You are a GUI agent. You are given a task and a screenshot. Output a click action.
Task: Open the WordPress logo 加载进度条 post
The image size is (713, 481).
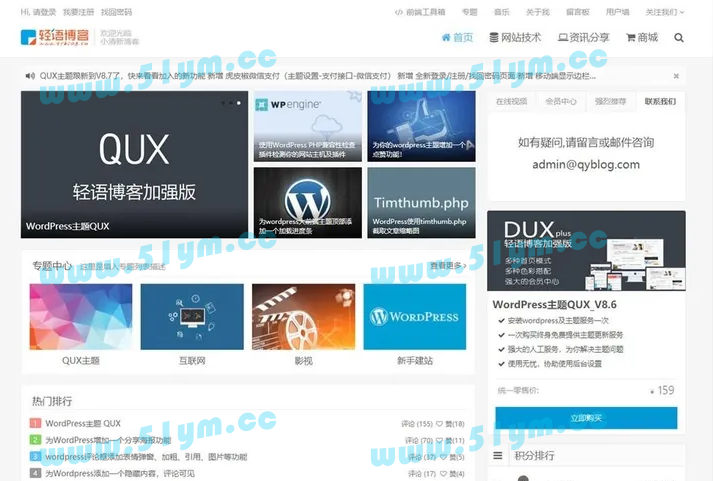coord(308,202)
